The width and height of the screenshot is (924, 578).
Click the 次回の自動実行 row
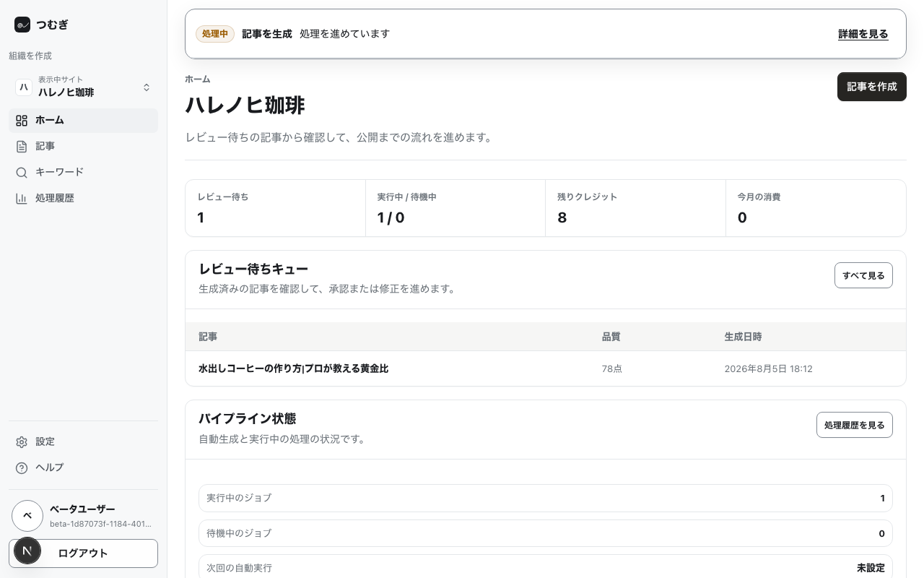click(x=546, y=568)
